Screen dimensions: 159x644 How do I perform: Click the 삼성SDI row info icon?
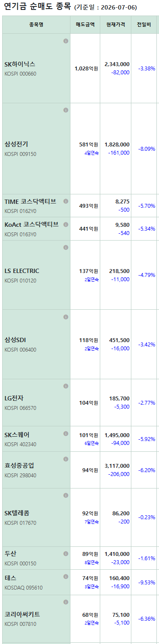pos(66,317)
